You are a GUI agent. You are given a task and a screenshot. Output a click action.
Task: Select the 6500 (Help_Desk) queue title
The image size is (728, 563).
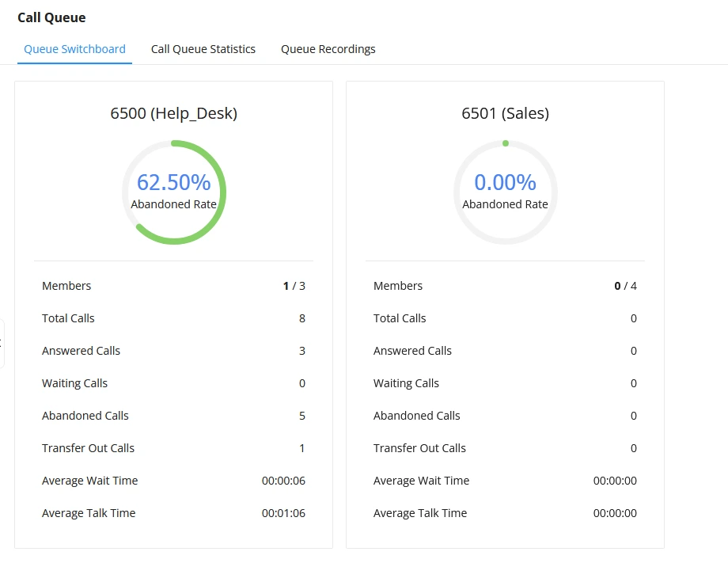pos(173,113)
